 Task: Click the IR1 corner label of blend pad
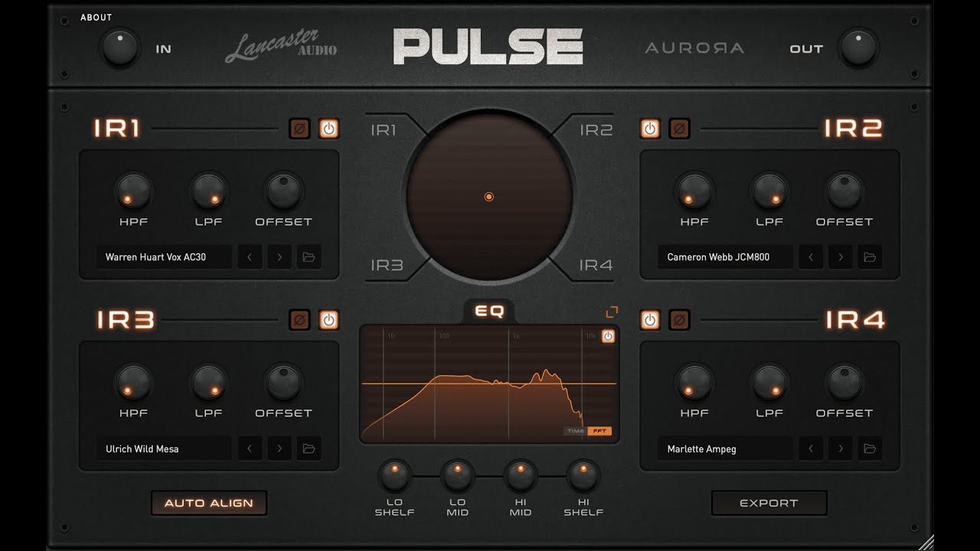tap(384, 130)
